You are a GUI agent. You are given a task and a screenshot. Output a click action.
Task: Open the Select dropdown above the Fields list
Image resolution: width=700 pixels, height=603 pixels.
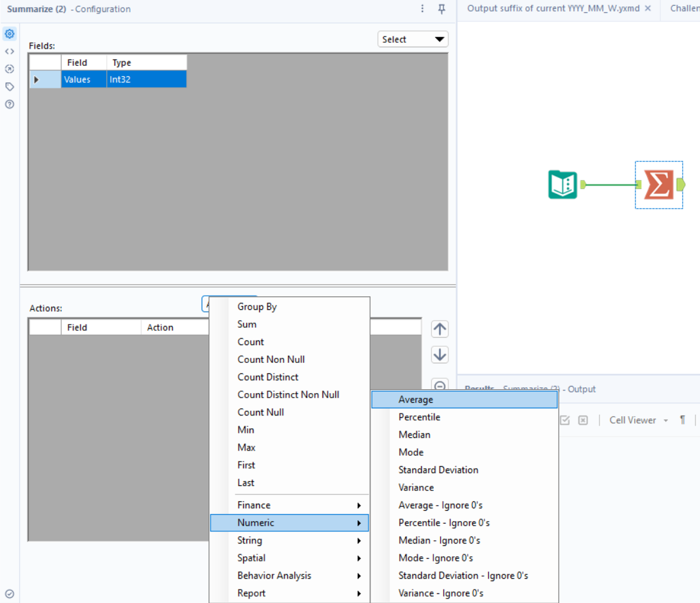click(x=412, y=39)
